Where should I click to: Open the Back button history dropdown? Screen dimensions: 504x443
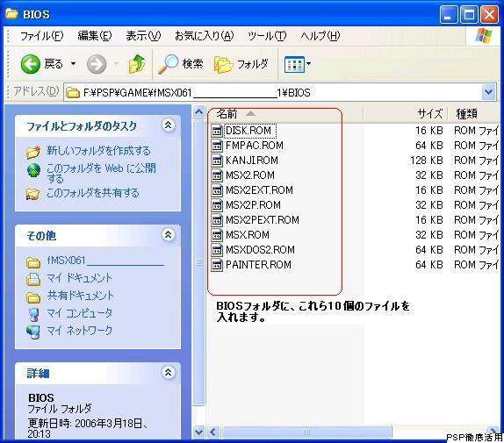tap(73, 63)
